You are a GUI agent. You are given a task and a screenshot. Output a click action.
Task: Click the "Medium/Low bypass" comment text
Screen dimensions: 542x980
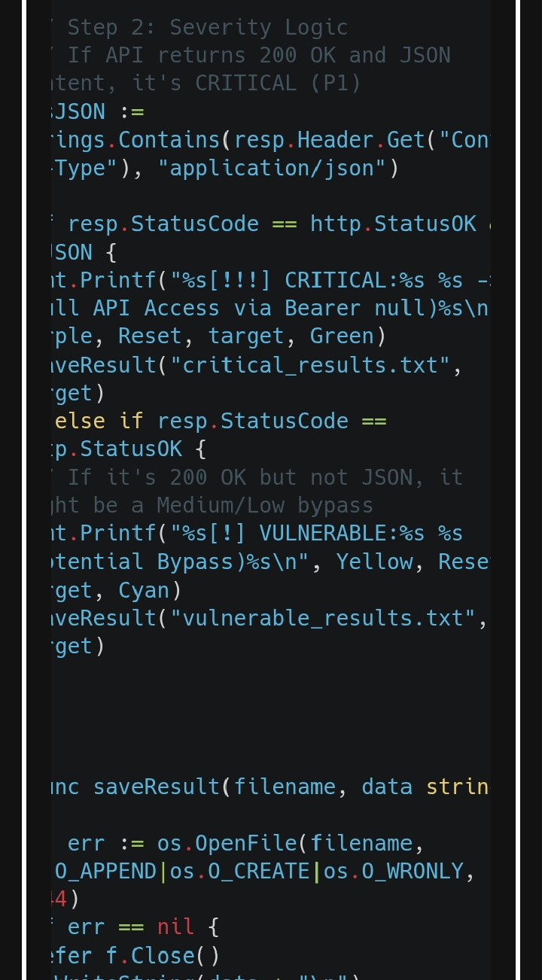(x=265, y=505)
